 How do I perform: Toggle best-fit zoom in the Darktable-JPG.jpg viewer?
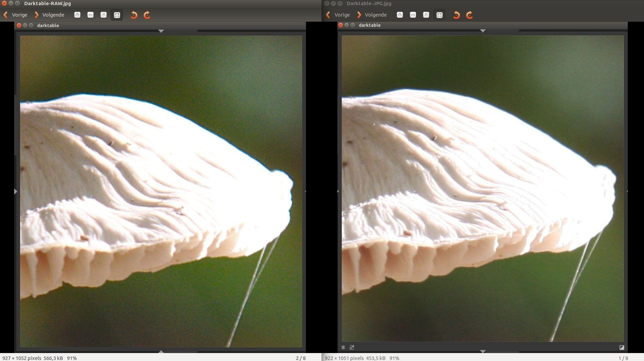click(x=439, y=15)
